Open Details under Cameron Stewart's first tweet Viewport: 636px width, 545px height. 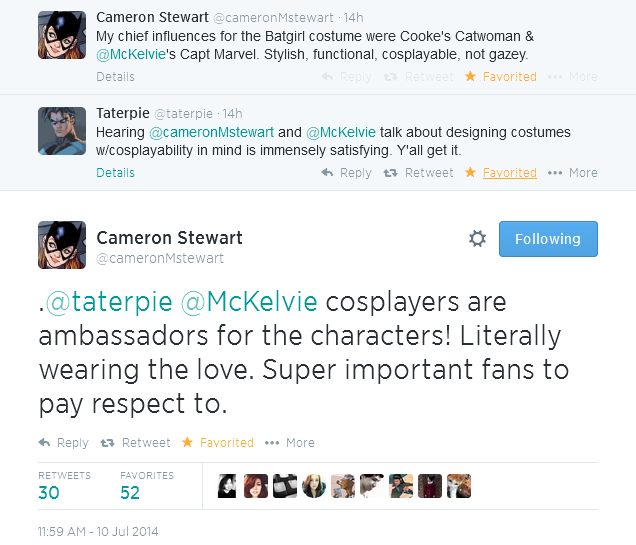[x=115, y=77]
